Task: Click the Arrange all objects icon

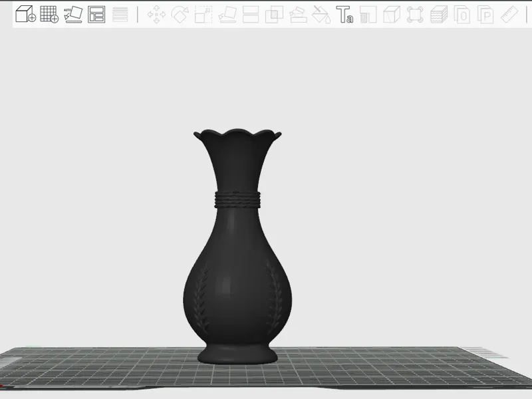Action: point(96,14)
